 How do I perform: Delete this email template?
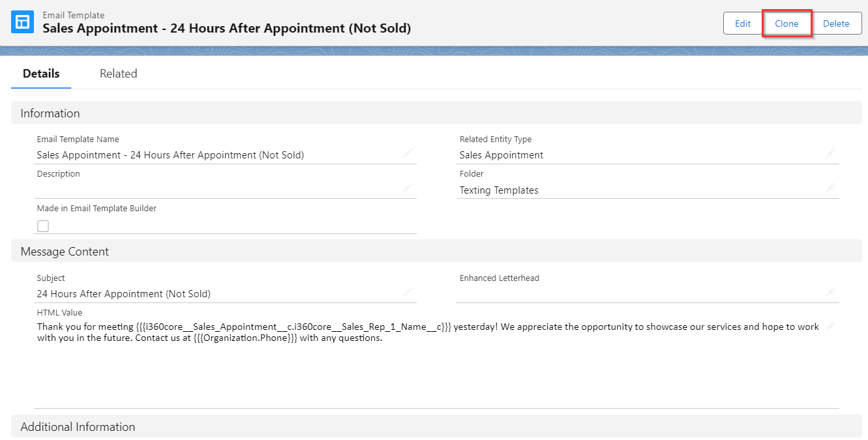(x=836, y=23)
